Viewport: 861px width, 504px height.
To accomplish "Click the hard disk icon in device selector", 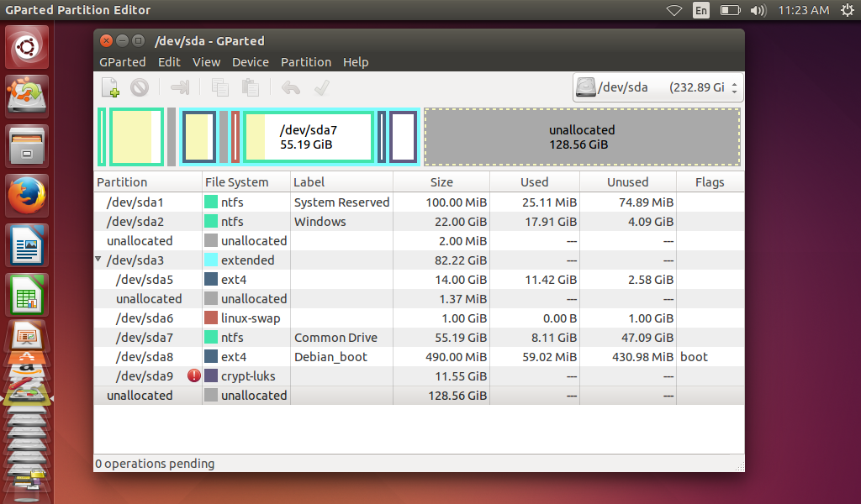I will pos(586,87).
